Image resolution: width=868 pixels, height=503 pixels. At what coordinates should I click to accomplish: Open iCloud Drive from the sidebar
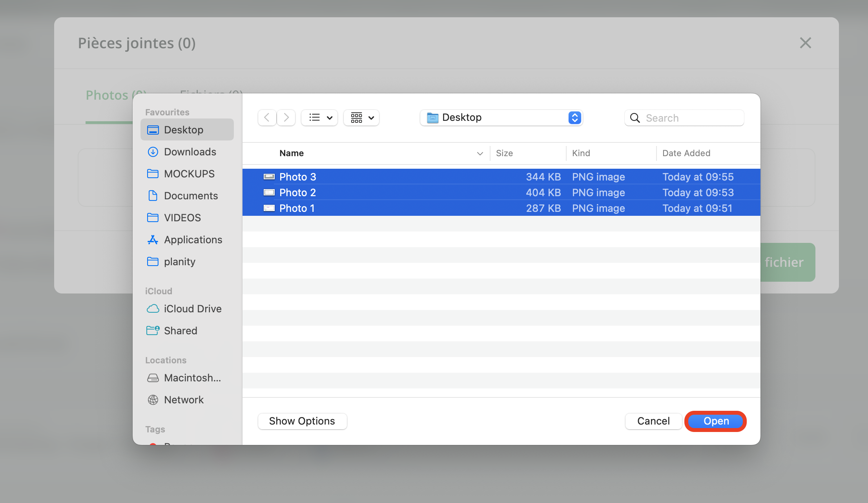[193, 309]
